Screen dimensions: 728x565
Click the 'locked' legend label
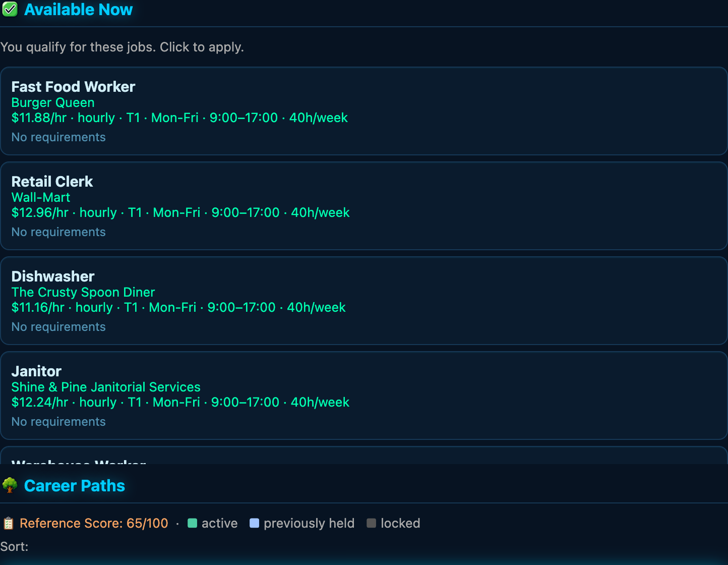(400, 523)
